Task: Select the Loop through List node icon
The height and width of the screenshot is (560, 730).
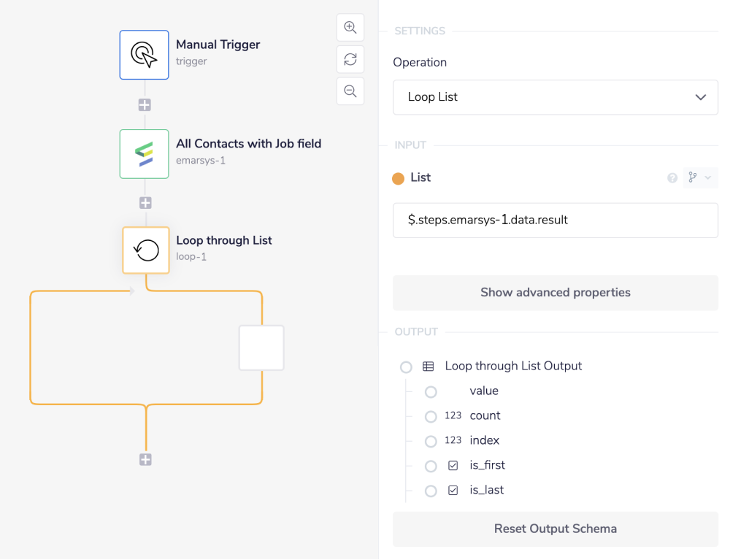Action: (x=146, y=250)
